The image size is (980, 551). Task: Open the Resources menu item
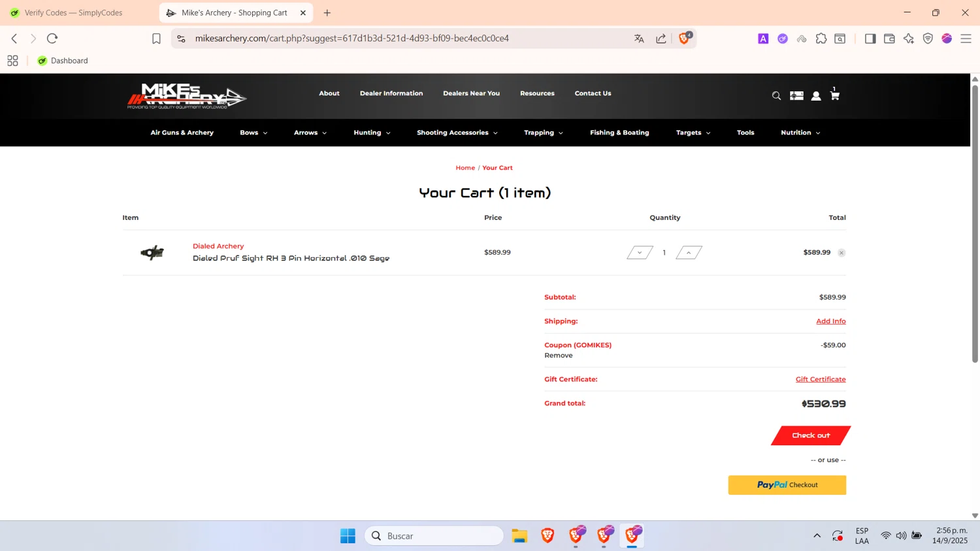pyautogui.click(x=537, y=93)
